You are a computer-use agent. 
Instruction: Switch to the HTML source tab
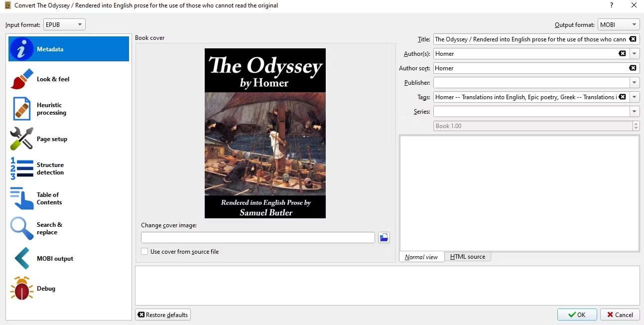click(x=467, y=256)
